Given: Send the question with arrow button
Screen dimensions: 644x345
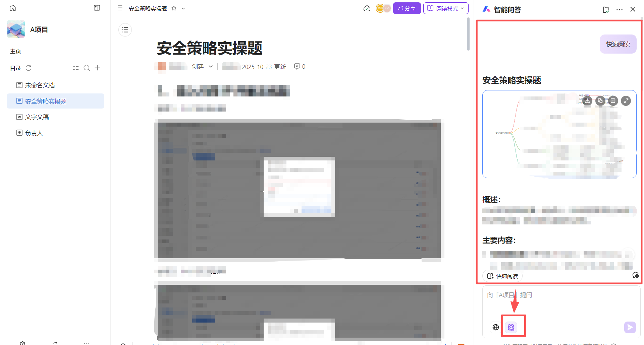Looking at the screenshot, I should pyautogui.click(x=630, y=327).
